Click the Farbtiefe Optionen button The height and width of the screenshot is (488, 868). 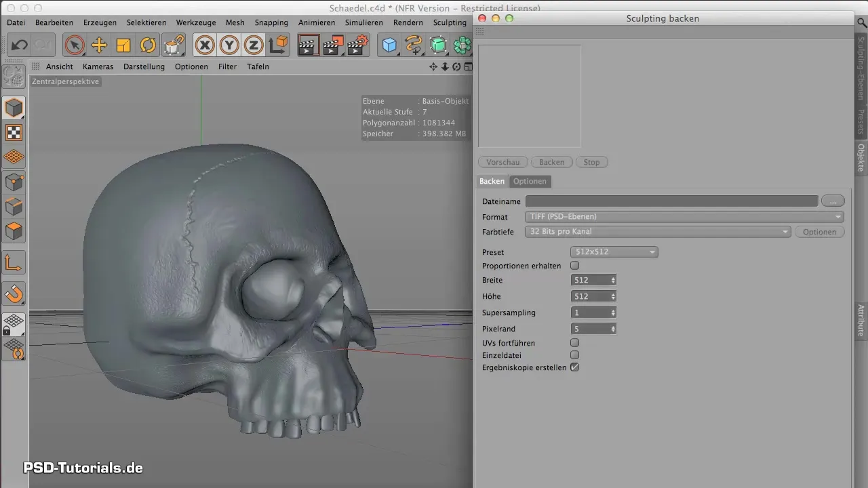pos(820,232)
